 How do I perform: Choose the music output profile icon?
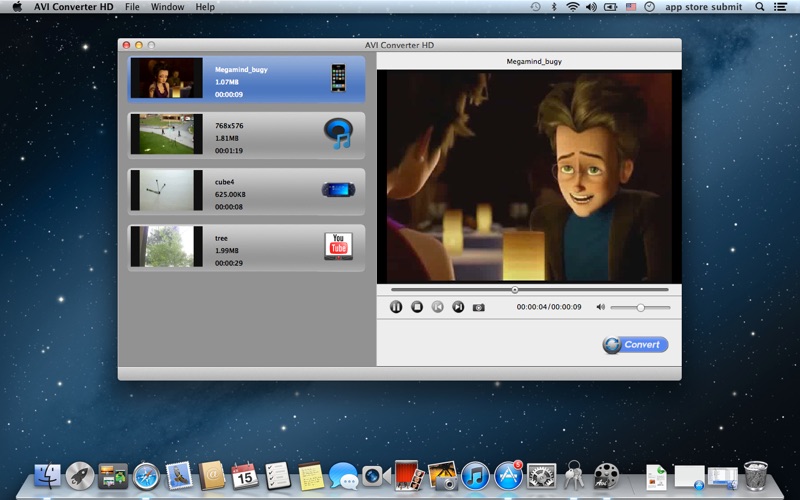[338, 133]
